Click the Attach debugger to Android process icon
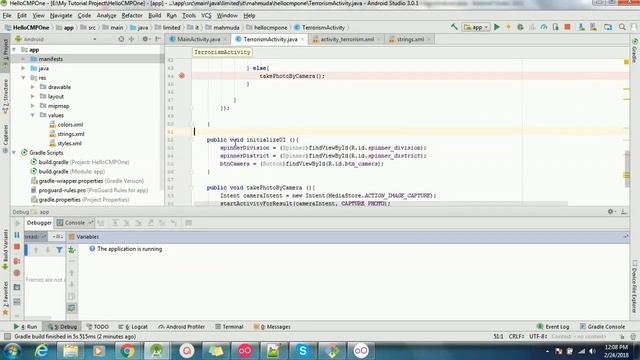 click(556, 27)
